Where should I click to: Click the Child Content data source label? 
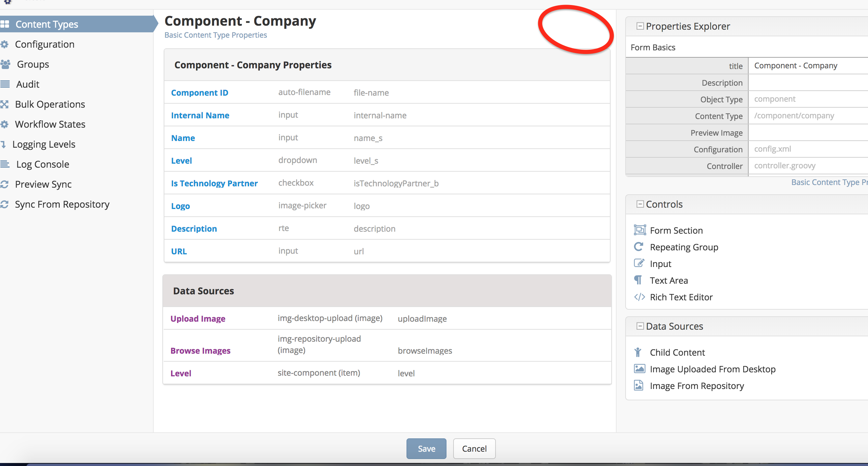click(677, 352)
